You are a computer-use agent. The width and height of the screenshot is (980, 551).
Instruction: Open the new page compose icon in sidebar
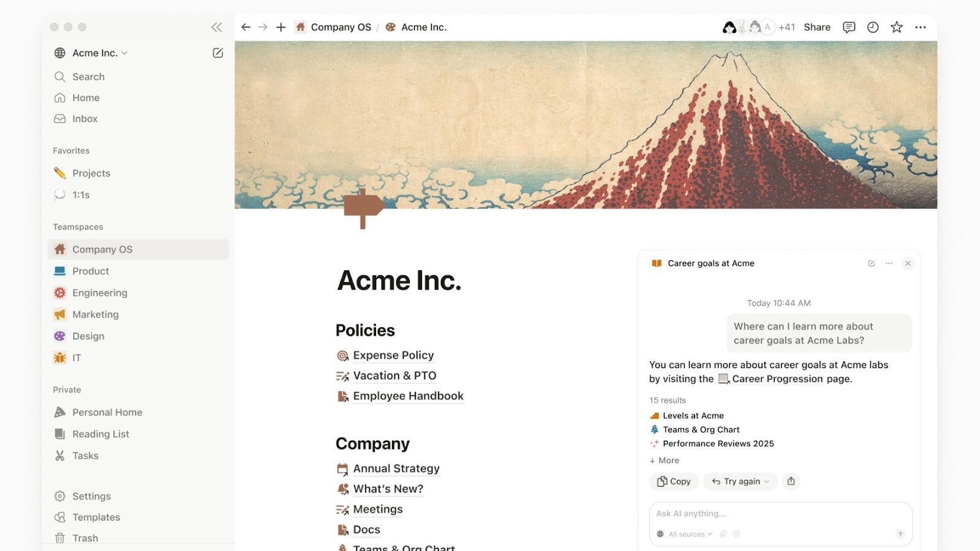[x=218, y=53]
